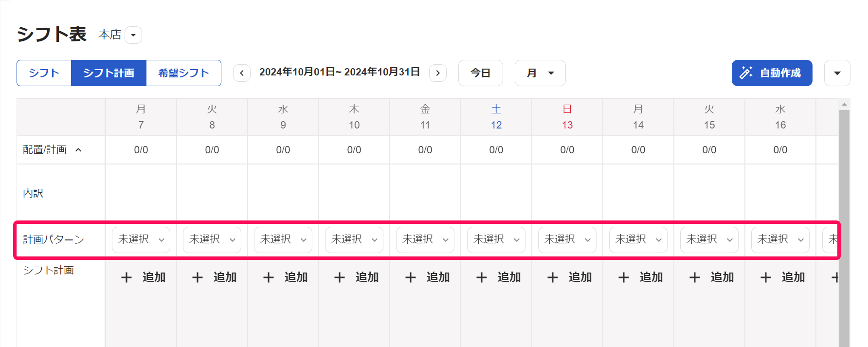868x347 pixels.
Task: Click the Saturday 12 column header
Action: pos(496,117)
